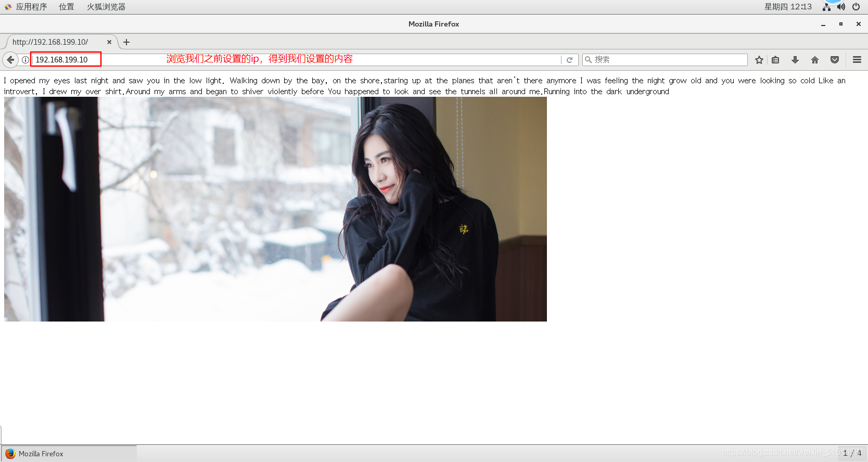The width and height of the screenshot is (868, 462).
Task: Show site information via the info icon
Action: coord(25,60)
